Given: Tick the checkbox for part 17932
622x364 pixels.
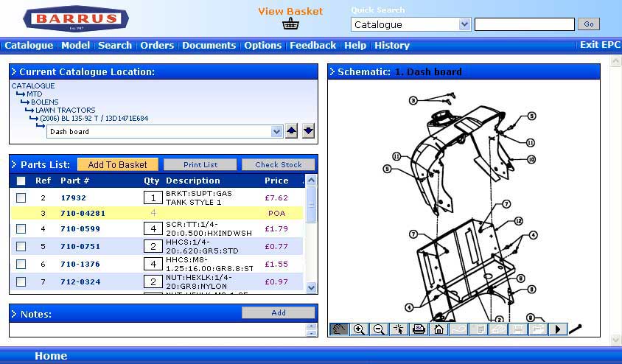Looking at the screenshot, I should click(x=21, y=197).
